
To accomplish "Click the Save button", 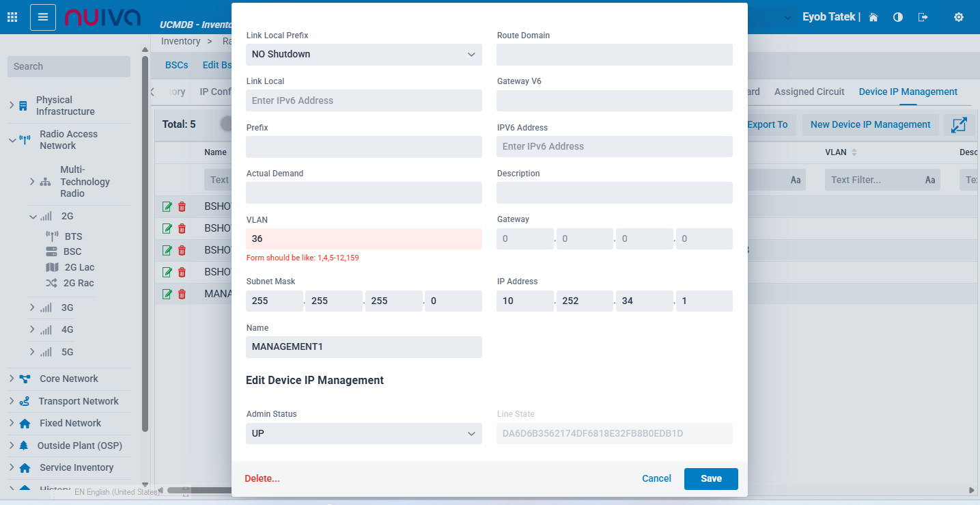I will click(x=710, y=479).
